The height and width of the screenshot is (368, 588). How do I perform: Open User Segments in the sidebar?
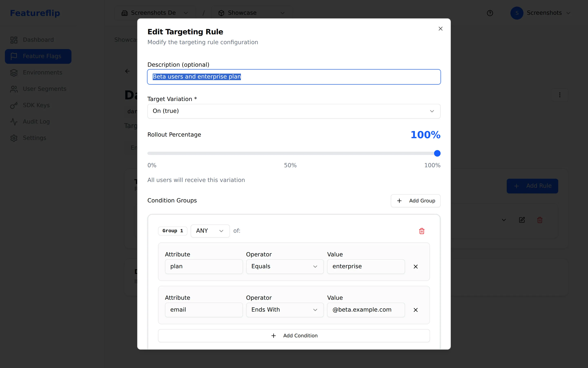(38, 89)
